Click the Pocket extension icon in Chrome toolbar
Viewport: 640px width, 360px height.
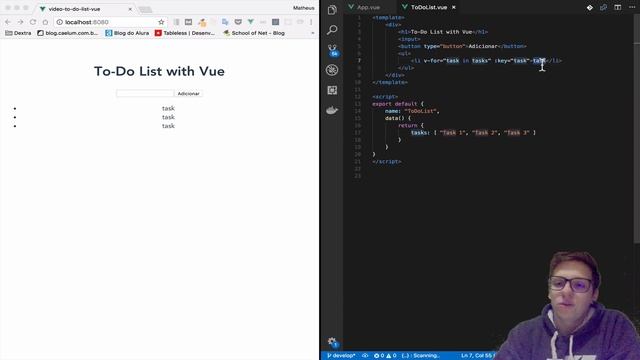click(x=238, y=22)
